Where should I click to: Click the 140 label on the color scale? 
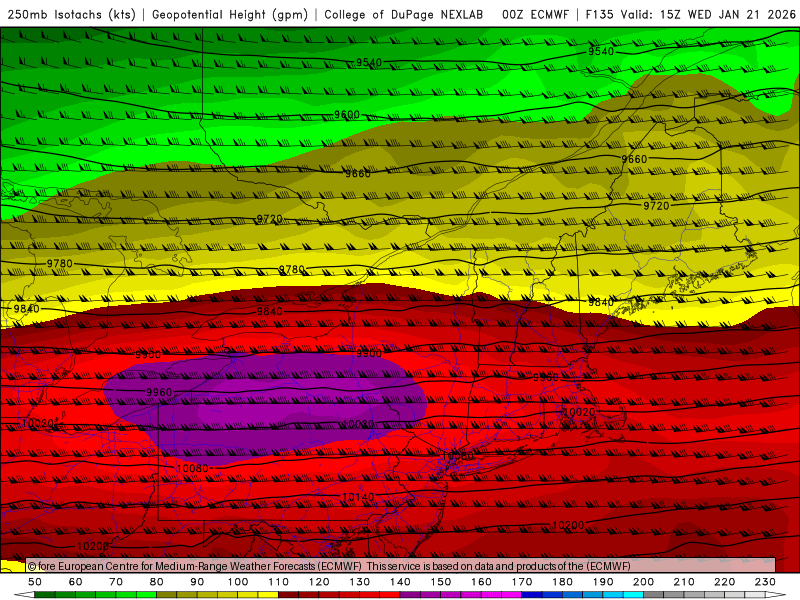(400, 582)
